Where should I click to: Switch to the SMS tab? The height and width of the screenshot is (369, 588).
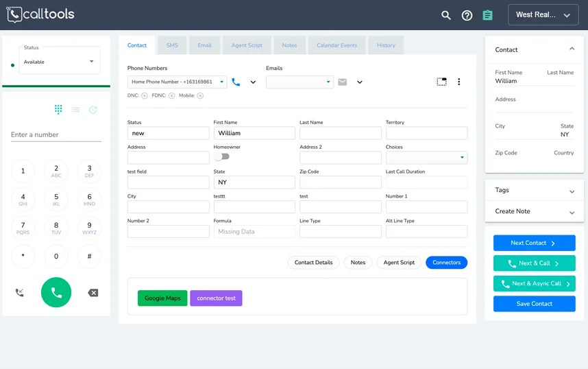click(172, 45)
